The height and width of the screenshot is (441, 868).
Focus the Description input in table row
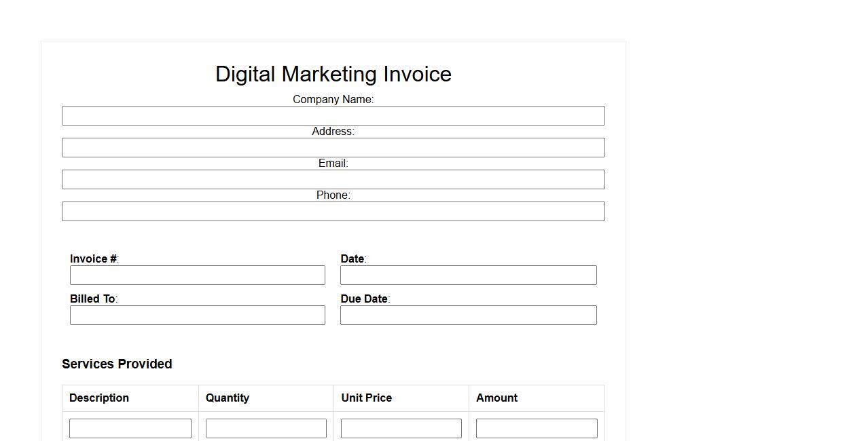coord(130,429)
